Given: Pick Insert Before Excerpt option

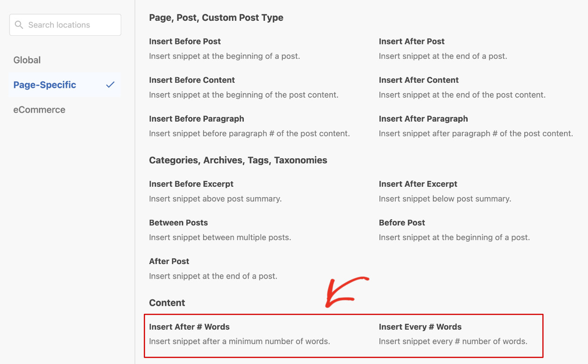Looking at the screenshot, I should [x=191, y=184].
